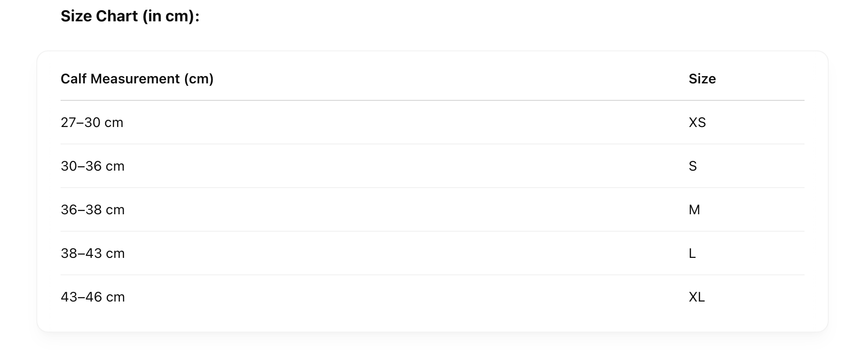Click the Calf Measurement (cm) column header

pos(137,79)
